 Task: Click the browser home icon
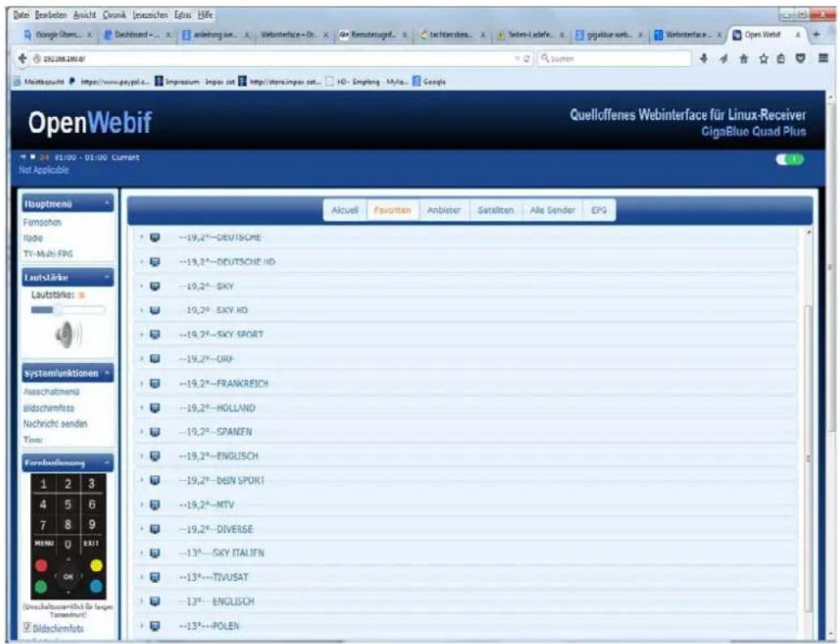click(743, 59)
